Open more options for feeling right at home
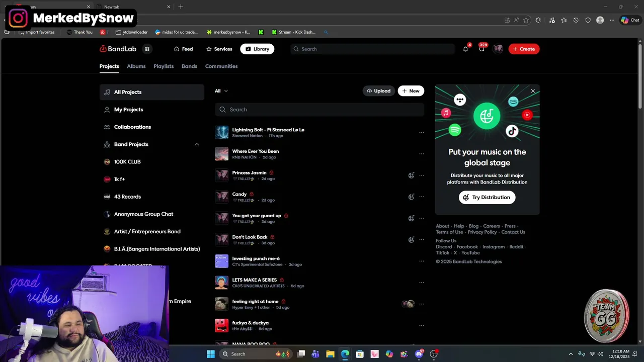Screen dimensions: 644x362 click(422, 304)
